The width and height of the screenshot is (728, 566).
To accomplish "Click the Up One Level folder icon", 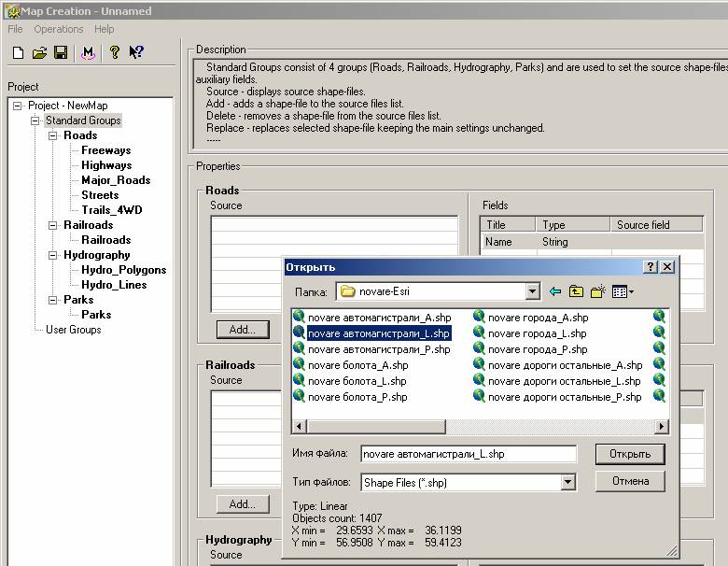I will [x=576, y=291].
